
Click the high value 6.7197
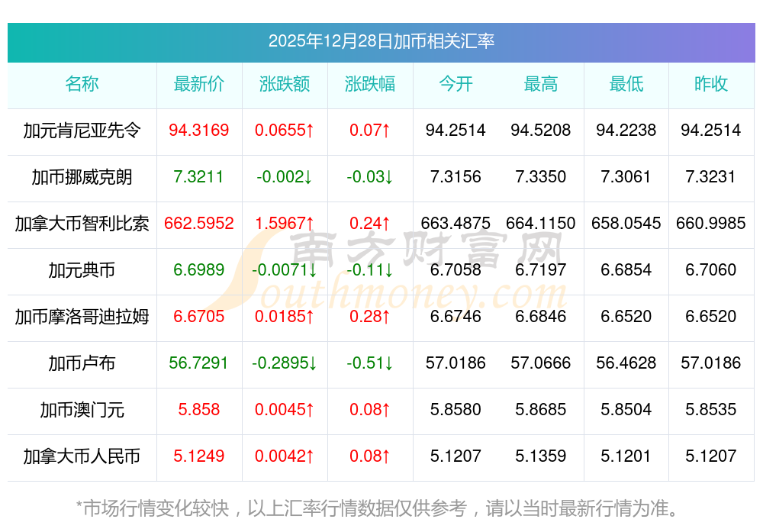[541, 269]
